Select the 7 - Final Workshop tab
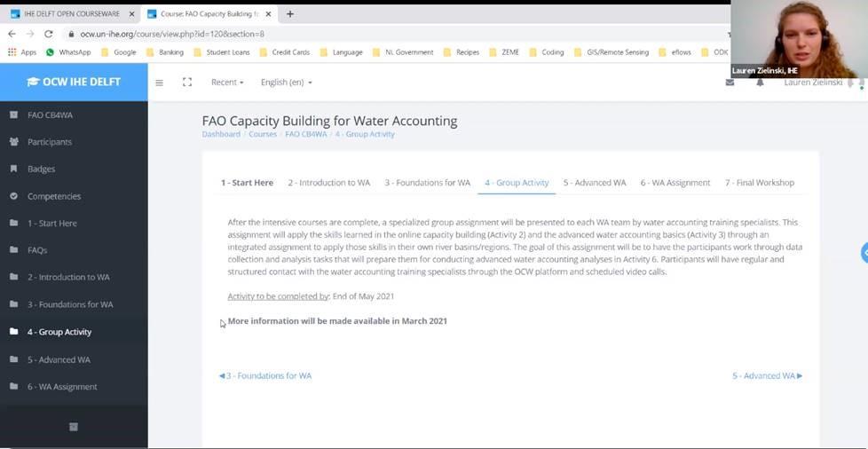 click(760, 183)
